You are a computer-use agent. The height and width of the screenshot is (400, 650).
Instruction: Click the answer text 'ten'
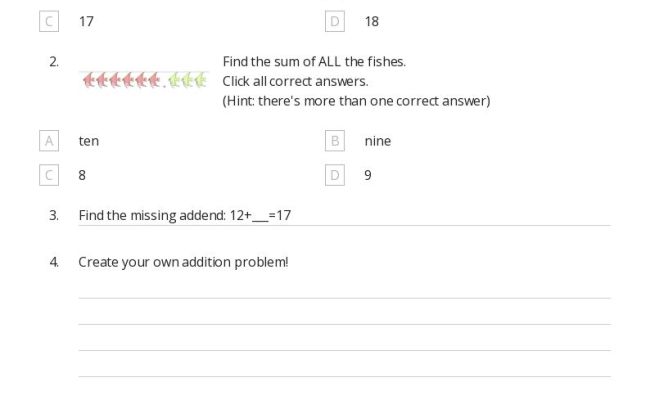(89, 141)
